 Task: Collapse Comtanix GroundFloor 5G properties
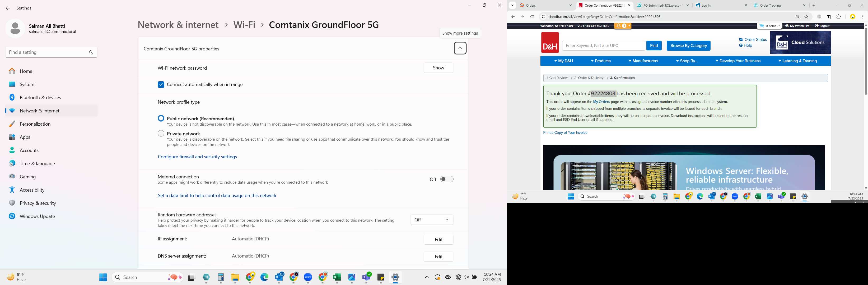460,48
